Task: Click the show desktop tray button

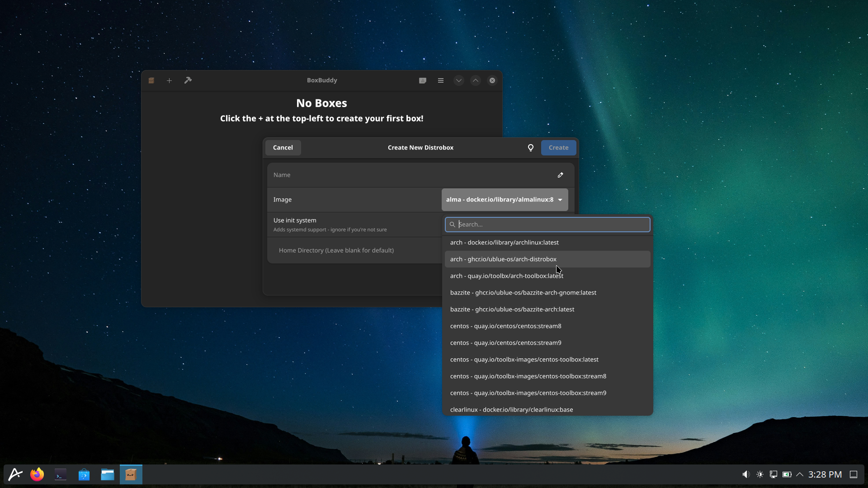Action: [854, 474]
